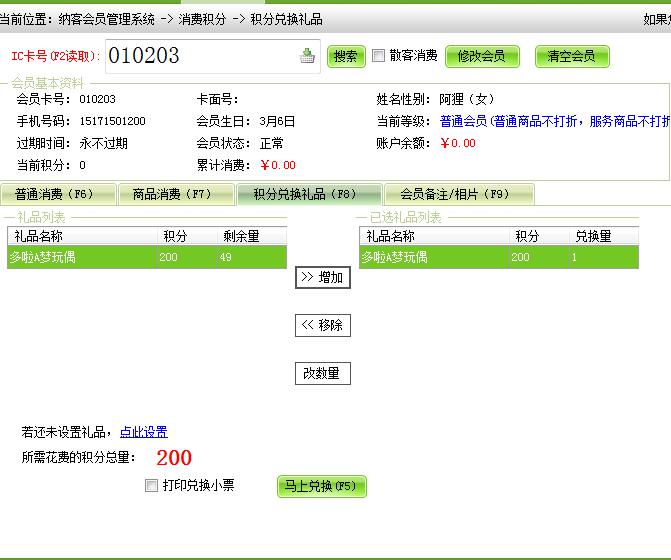Select the 积分兑换礼品 (F8) tab

tap(308, 194)
